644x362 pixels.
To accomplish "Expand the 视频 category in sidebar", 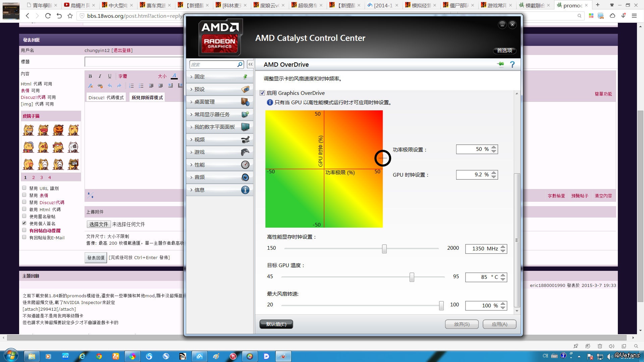I will pyautogui.click(x=200, y=140).
